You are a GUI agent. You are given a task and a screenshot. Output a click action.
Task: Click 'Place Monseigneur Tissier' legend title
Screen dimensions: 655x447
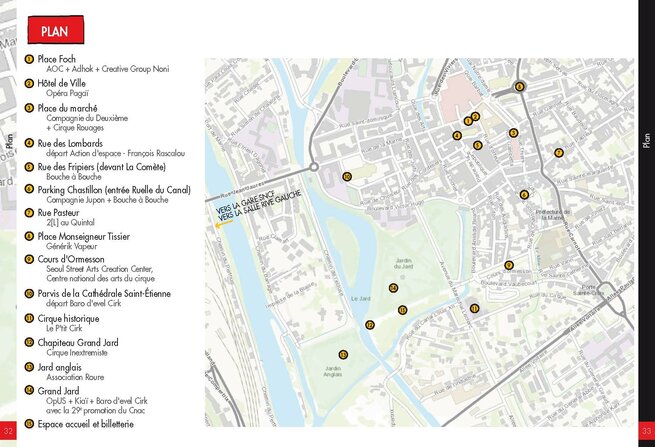point(84,236)
